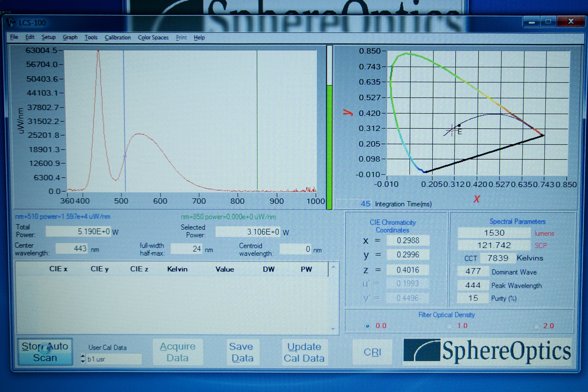588x392 pixels.
Task: Click the E white point on chromaticity diagram
Action: [x=459, y=125]
